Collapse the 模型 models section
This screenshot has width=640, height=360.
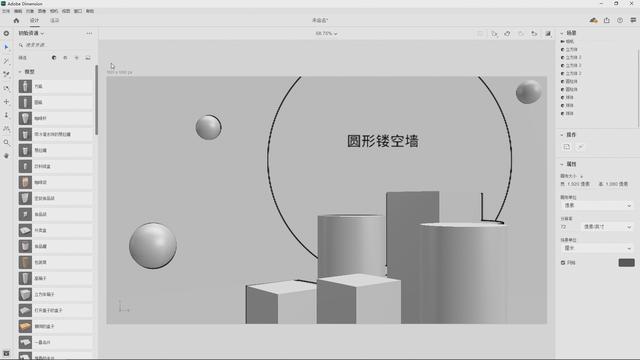click(20, 72)
